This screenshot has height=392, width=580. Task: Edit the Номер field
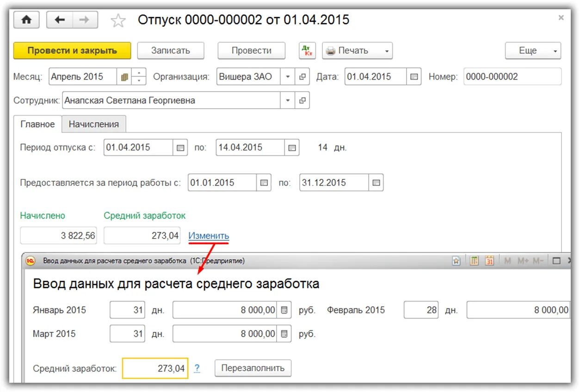(x=512, y=77)
